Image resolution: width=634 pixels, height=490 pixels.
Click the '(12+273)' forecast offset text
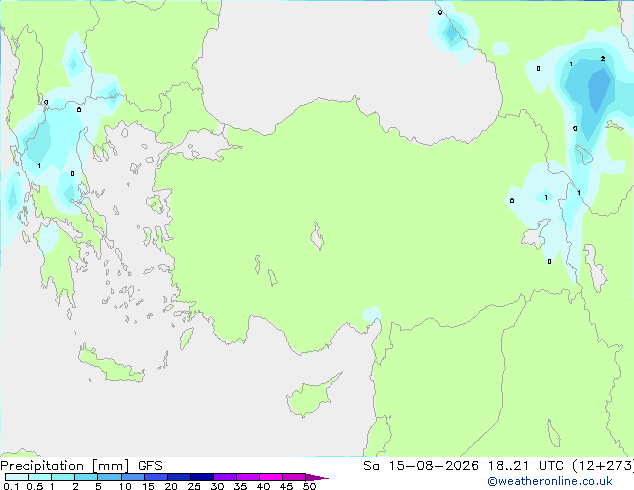coord(602,466)
